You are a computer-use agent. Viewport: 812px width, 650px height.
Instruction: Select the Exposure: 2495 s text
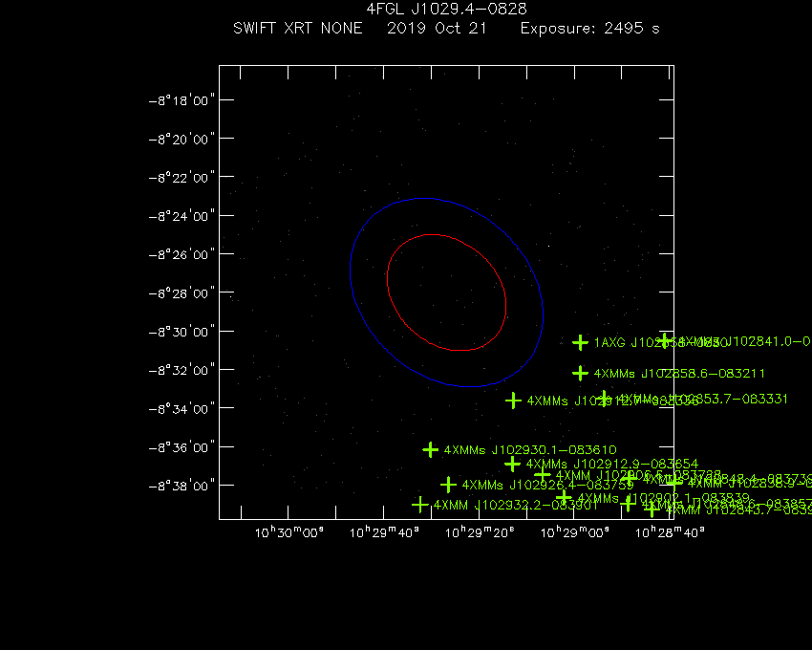[x=589, y=29]
